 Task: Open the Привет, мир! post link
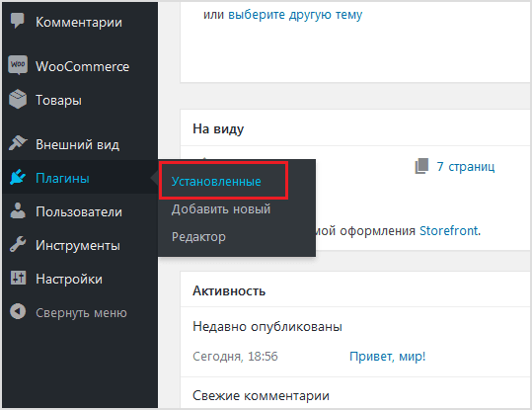click(388, 357)
